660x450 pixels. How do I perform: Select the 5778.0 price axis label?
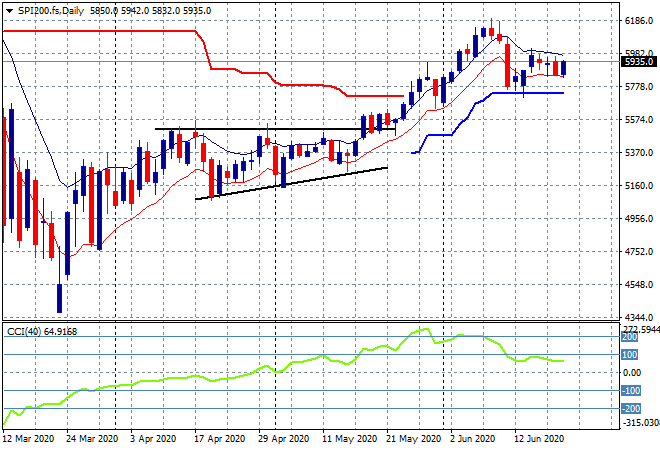click(639, 87)
